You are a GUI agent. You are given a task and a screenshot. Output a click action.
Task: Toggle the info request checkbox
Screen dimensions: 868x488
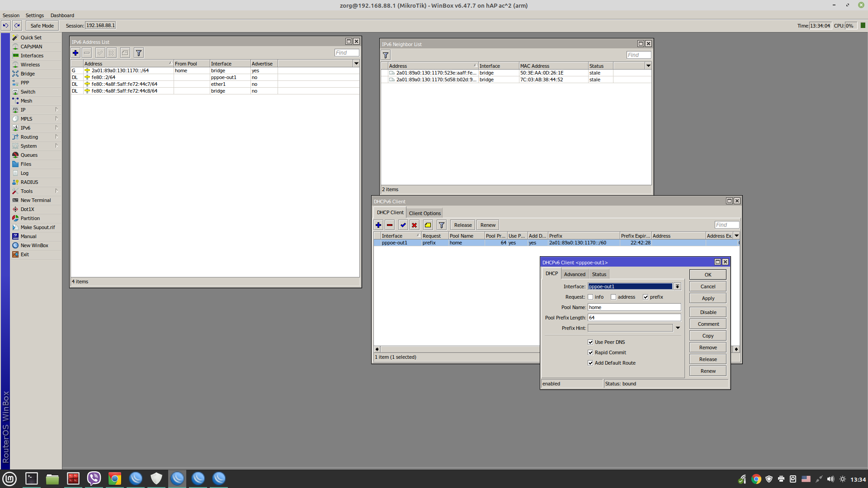(590, 297)
